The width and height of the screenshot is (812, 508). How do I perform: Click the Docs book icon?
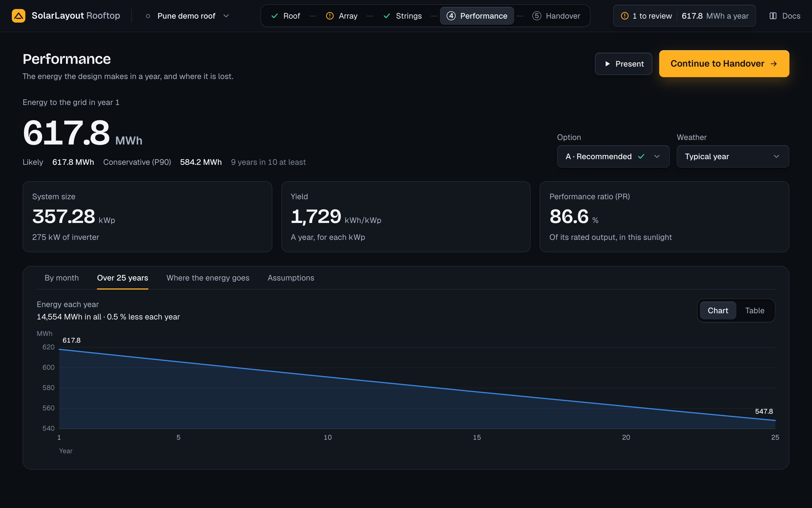(x=773, y=16)
